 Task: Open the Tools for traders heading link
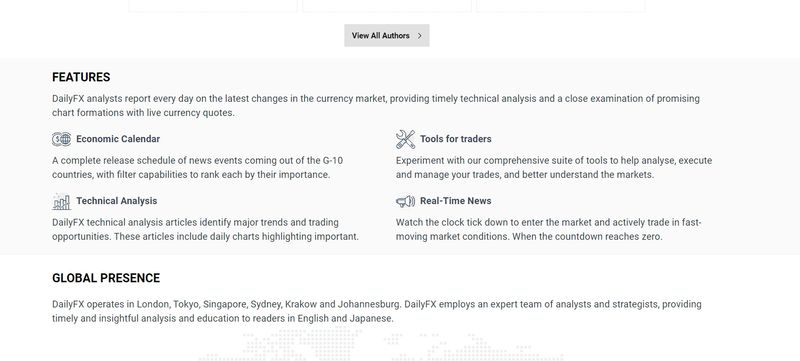click(x=456, y=139)
